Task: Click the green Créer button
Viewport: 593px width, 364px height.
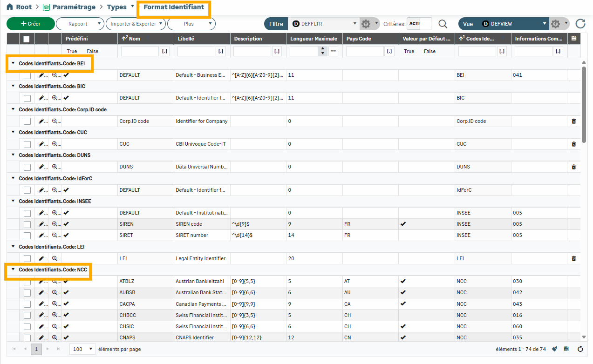Action: pos(31,24)
